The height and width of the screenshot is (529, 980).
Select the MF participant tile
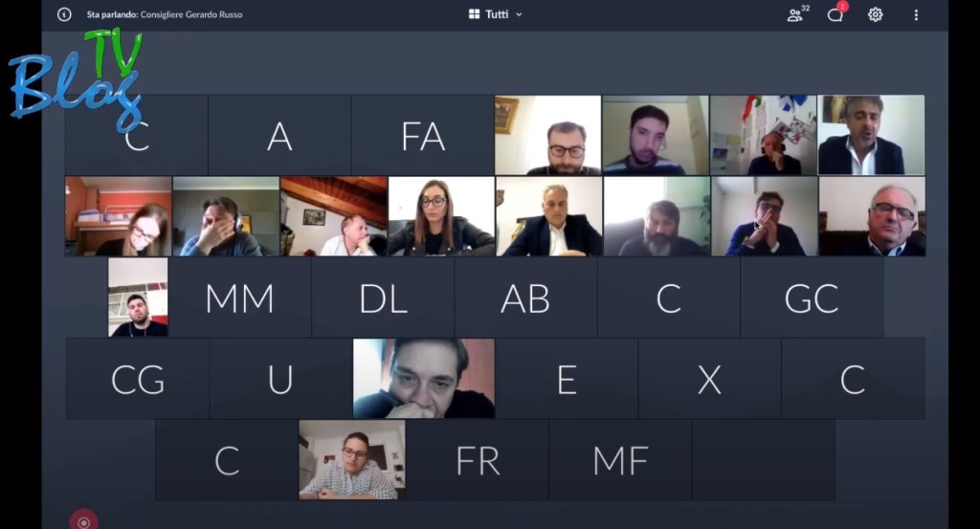pyautogui.click(x=620, y=460)
